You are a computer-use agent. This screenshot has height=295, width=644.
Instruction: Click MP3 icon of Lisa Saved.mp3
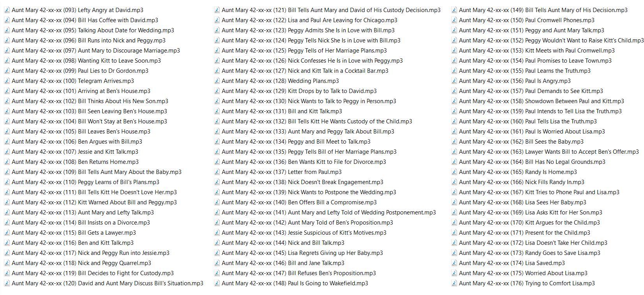tap(454, 263)
